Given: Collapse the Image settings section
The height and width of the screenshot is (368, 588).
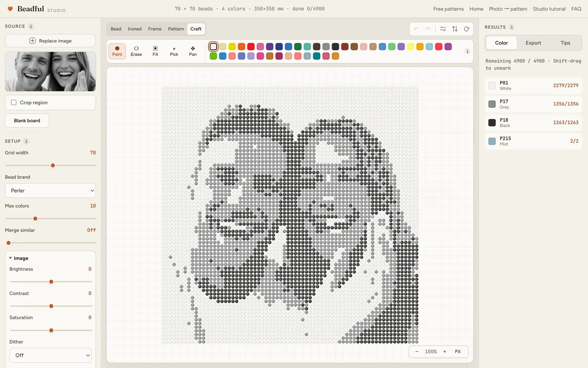Looking at the screenshot, I should point(19,258).
